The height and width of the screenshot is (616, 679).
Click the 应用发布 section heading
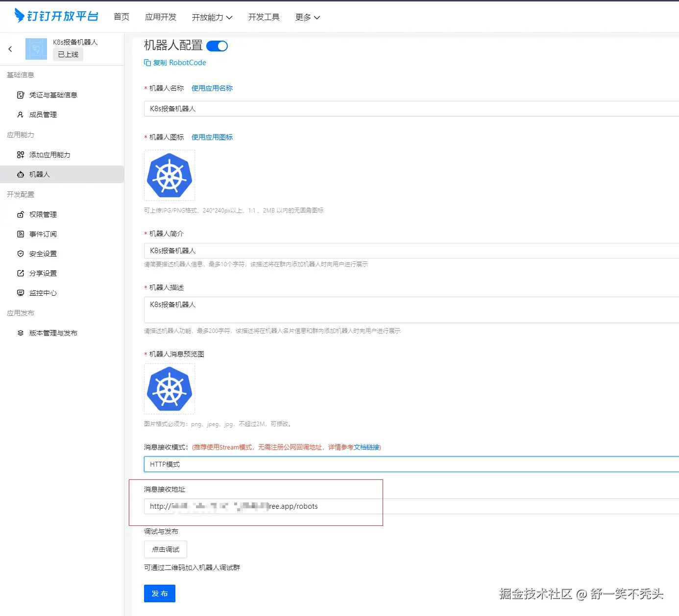point(21,313)
